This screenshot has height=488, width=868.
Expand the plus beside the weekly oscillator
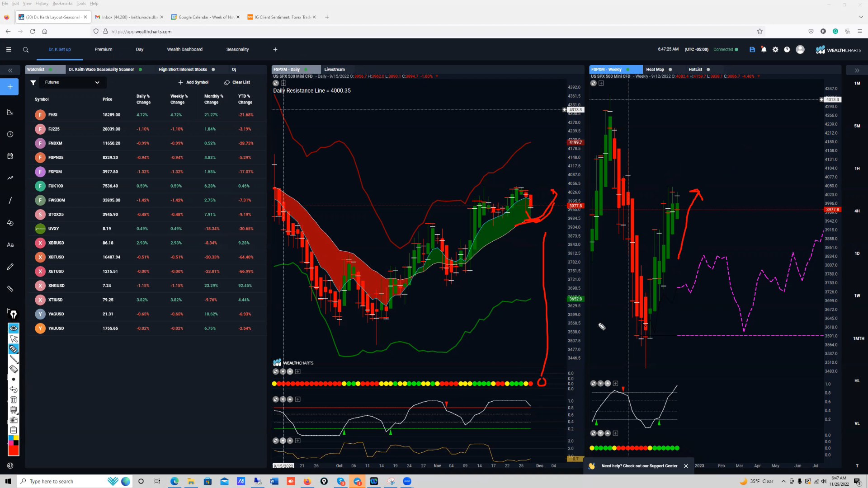(x=615, y=383)
